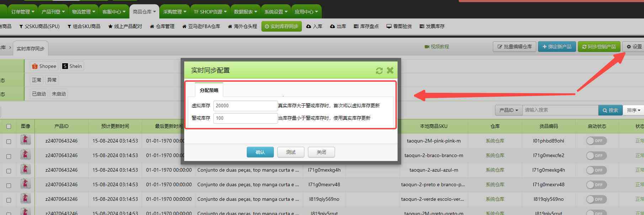Open 仓库管理 with the home icon
Screen dimensions: 644x215
tap(162, 26)
